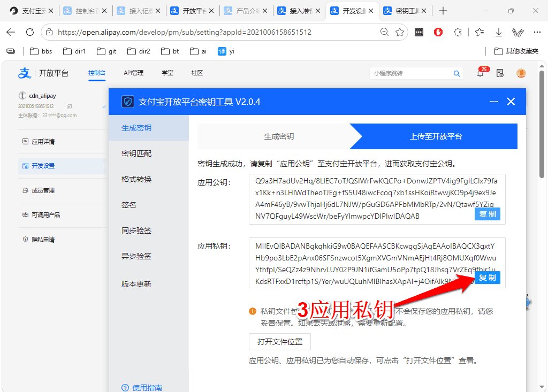The width and height of the screenshot is (548, 392).
Task: Click the zoom magnifier icon in address bar
Action: click(x=384, y=32)
